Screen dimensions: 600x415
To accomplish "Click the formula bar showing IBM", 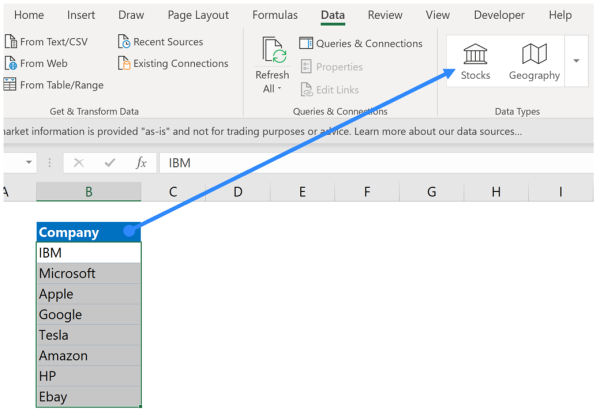I will pos(377,163).
